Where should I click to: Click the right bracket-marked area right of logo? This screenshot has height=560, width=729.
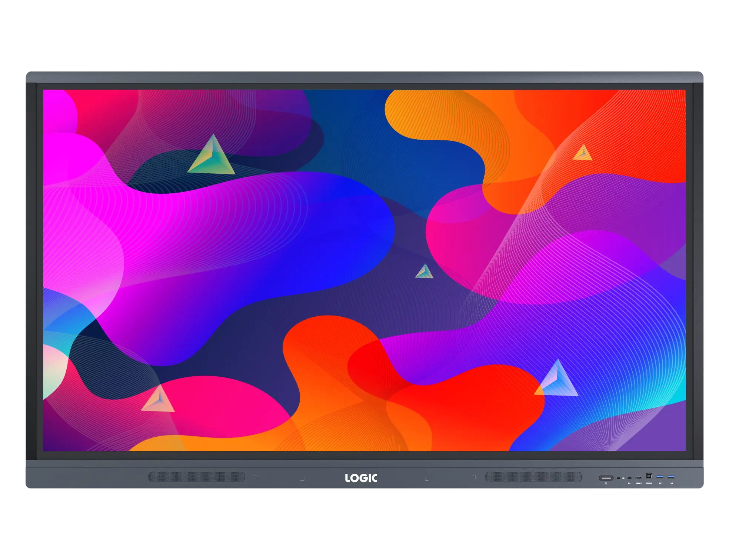450,477
